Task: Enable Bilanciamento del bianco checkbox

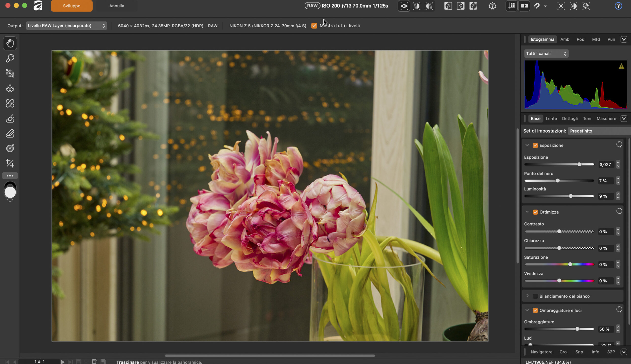Action: pos(535,296)
